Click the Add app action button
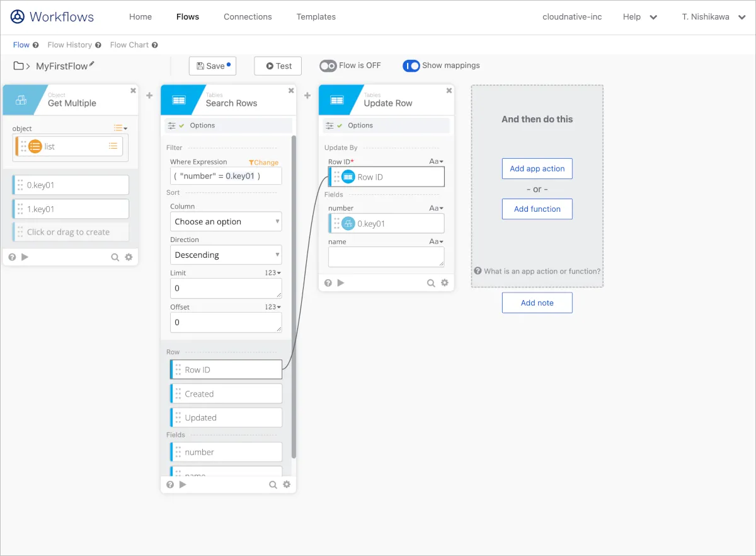 click(x=537, y=168)
